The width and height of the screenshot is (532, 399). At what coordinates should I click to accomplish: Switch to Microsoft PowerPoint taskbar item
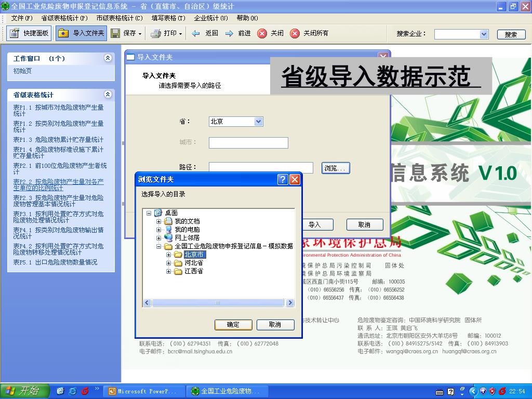(x=144, y=391)
